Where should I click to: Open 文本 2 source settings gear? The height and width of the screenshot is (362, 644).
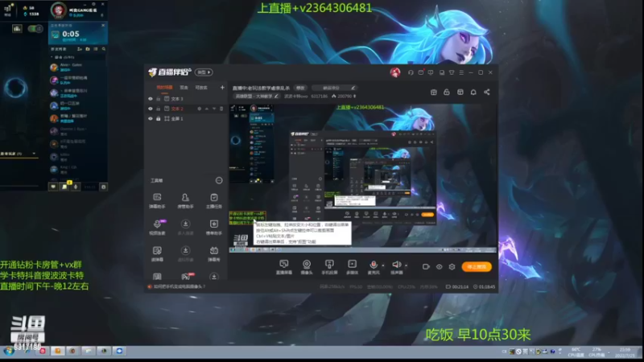point(199,109)
